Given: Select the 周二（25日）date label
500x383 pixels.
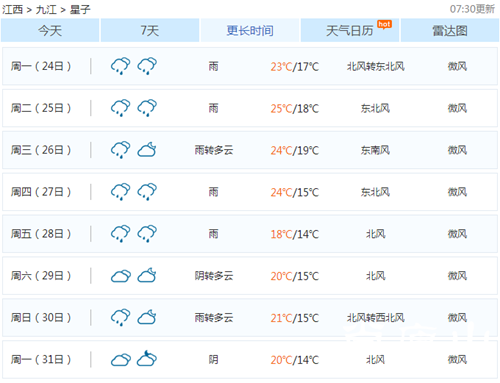Looking at the screenshot, I should 41,108.
